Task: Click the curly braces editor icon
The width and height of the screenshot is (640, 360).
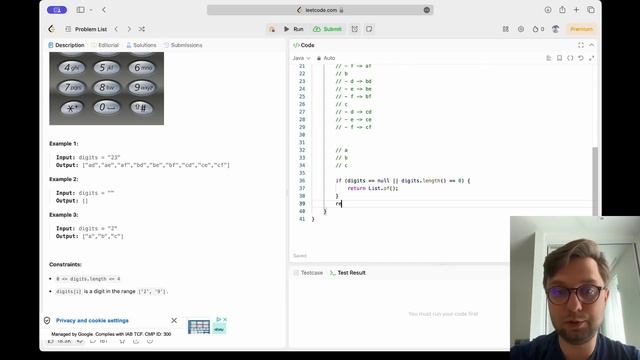Action: (x=570, y=58)
